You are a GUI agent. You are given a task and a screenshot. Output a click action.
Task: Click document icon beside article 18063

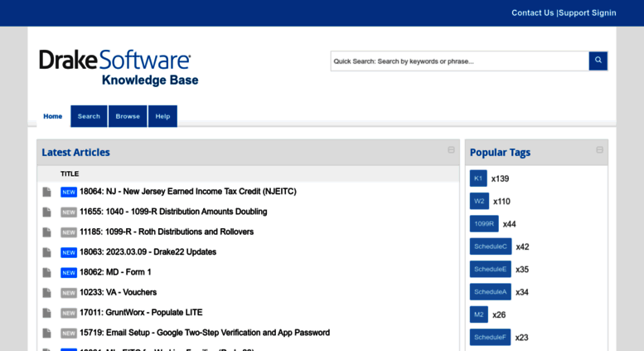click(x=46, y=252)
